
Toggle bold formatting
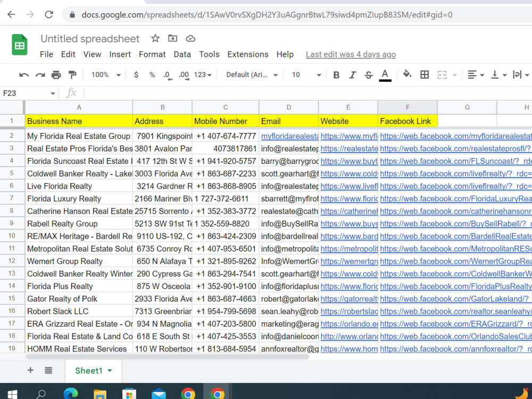[336, 75]
